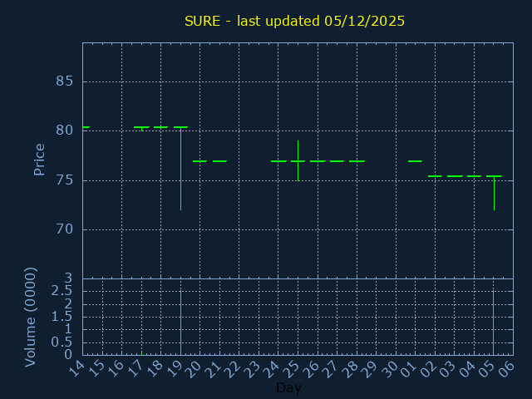Click the 2.5 volume tick label
Screen dimensions: 532x399
[x=62, y=291]
